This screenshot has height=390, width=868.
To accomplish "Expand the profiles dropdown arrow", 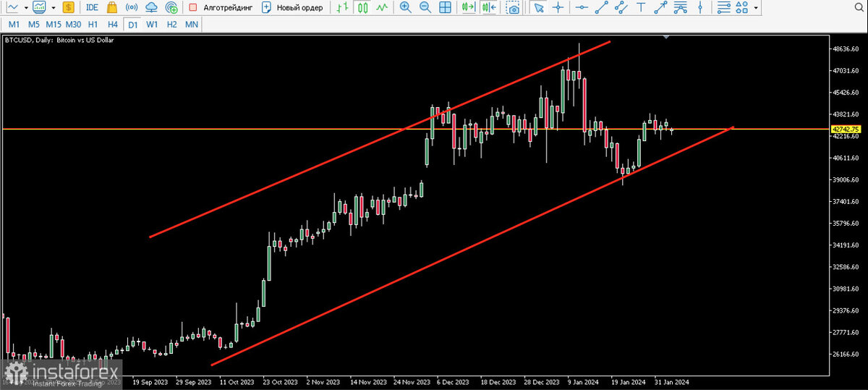I will click(53, 8).
